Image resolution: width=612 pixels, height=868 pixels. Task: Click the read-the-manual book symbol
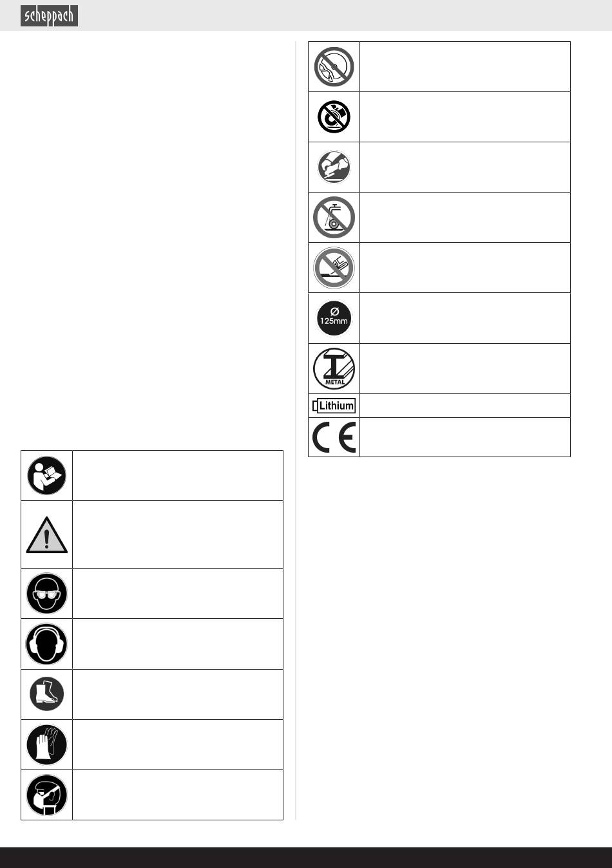tap(46, 475)
